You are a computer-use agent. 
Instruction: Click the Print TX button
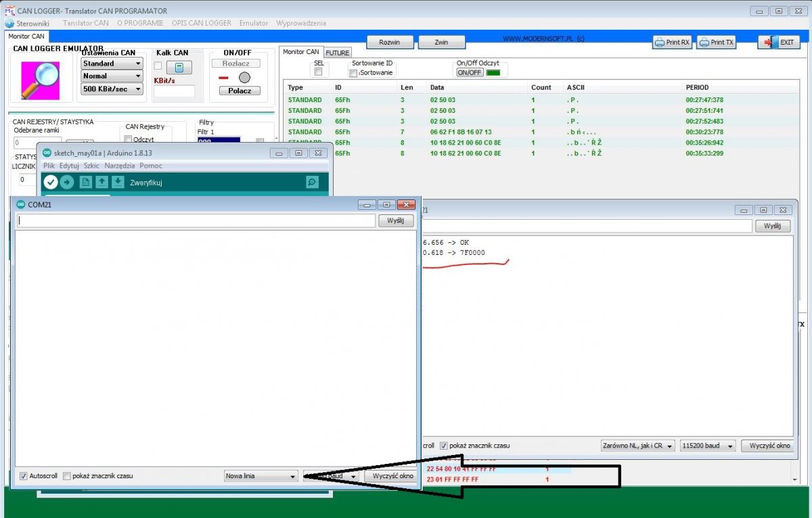tap(717, 42)
